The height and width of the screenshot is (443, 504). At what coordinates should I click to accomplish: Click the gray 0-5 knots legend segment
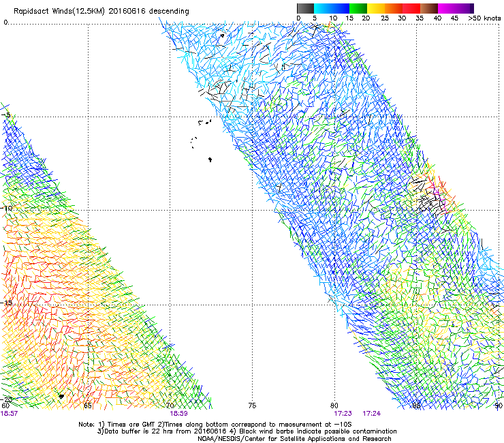click(305, 8)
